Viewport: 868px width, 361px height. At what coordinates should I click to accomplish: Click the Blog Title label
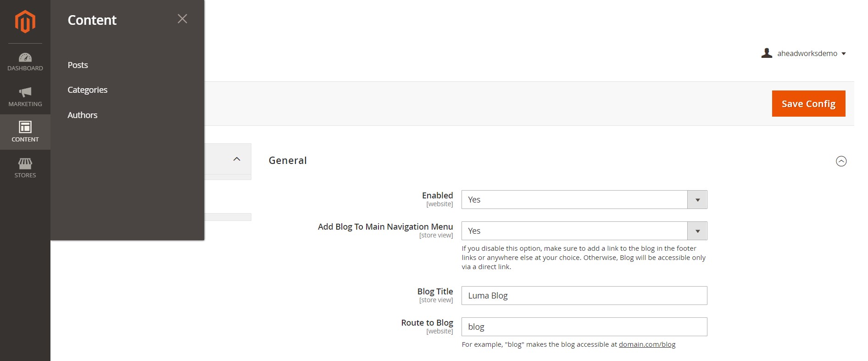[x=435, y=292]
